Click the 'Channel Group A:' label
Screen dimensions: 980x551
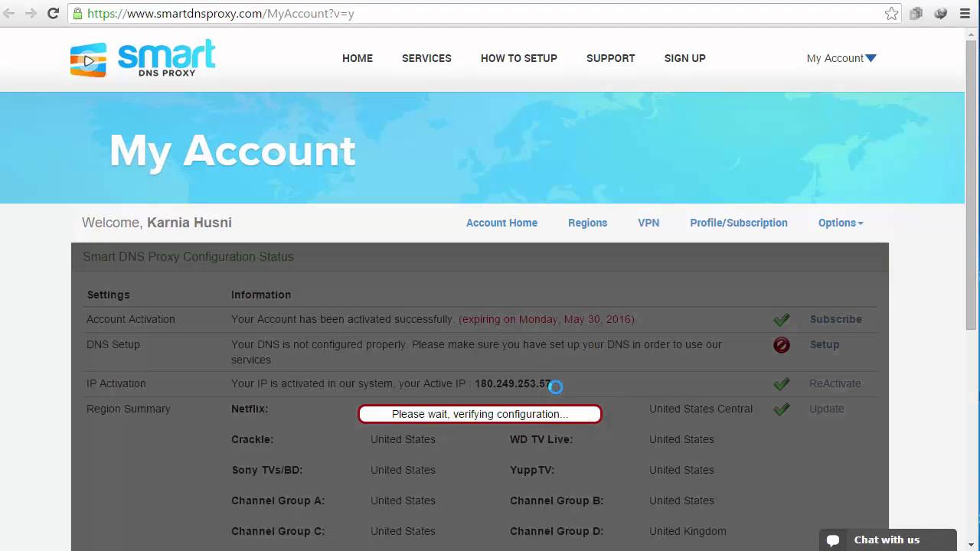pos(278,500)
